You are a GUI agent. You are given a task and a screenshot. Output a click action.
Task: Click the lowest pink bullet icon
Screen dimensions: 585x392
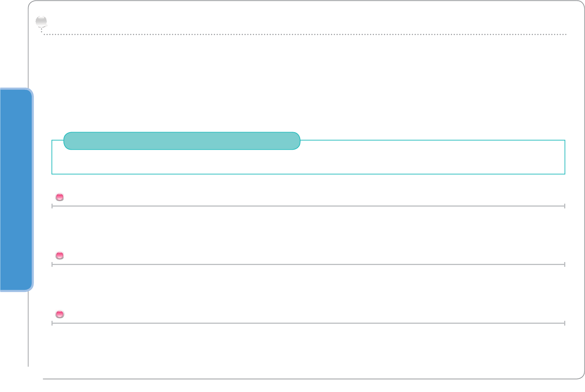[60, 314]
